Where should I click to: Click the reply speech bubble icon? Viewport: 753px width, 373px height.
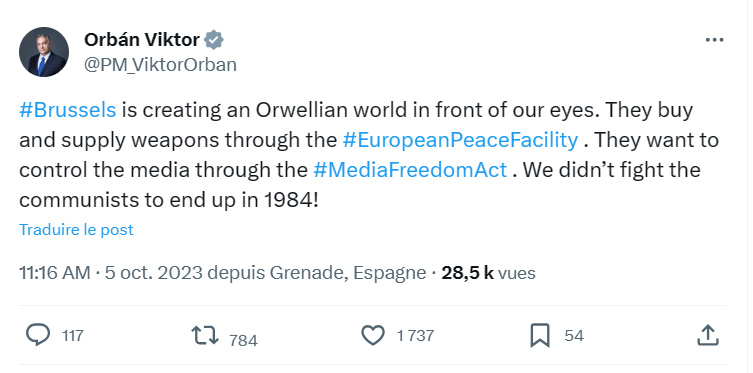click(x=37, y=335)
